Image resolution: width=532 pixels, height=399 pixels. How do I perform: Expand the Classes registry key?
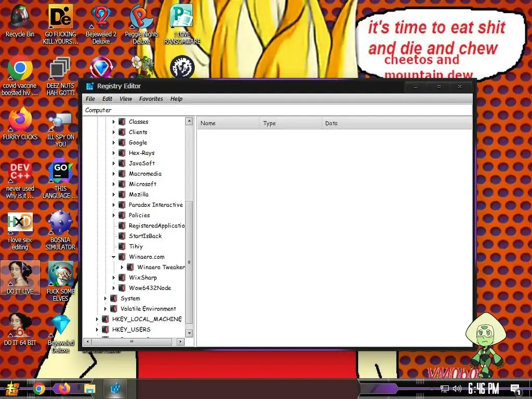click(114, 122)
